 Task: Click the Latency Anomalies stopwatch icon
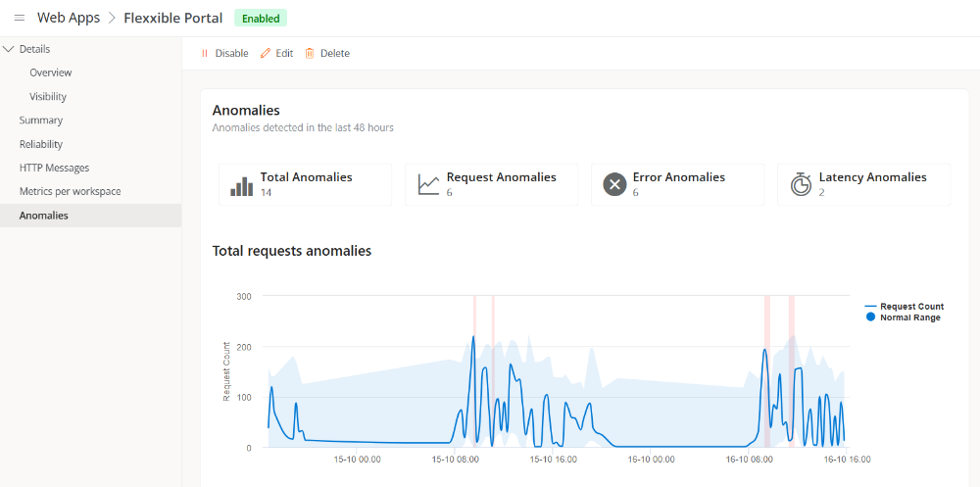coord(801,185)
